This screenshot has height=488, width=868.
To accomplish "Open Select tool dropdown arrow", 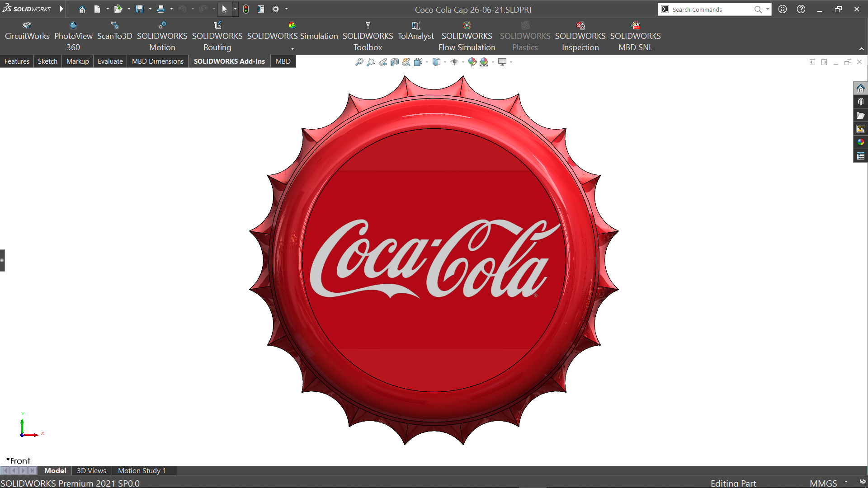I will pyautogui.click(x=235, y=9).
